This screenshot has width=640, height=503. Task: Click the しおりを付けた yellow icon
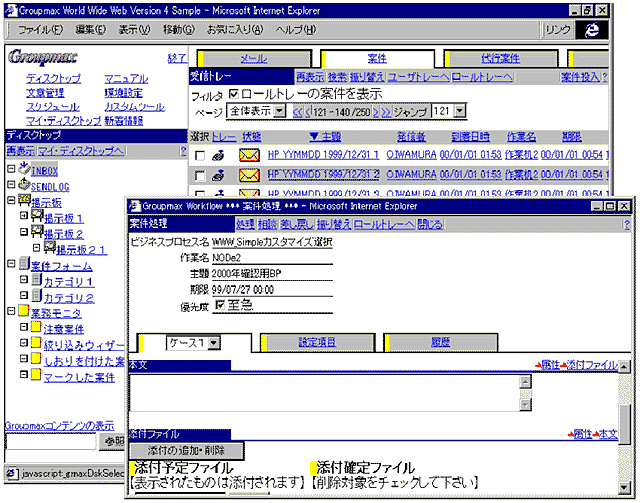[x=36, y=358]
